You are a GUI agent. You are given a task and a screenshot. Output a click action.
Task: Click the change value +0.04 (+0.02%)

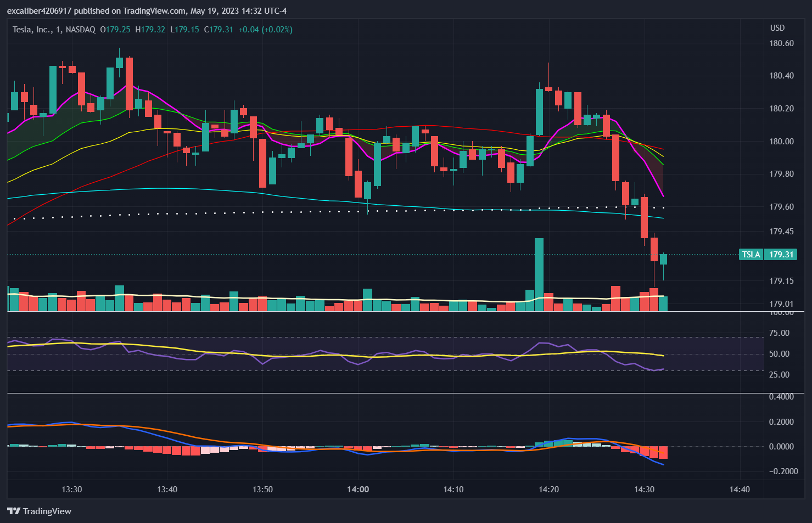(265, 30)
